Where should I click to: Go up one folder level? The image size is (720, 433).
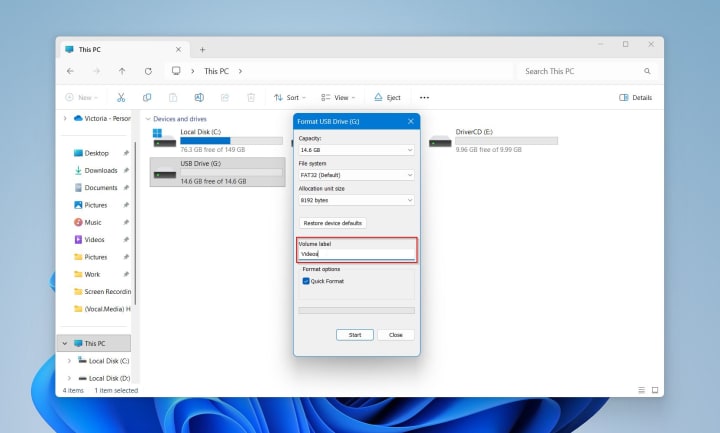pos(122,71)
